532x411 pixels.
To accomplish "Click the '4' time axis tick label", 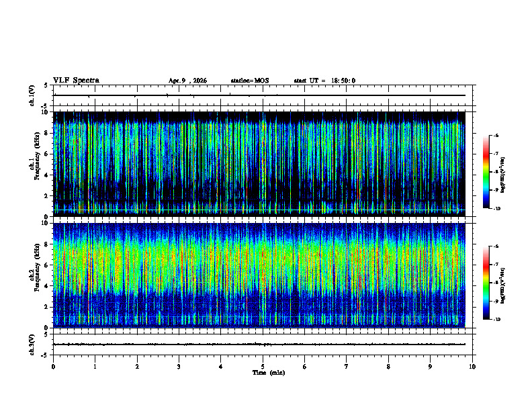I will [x=221, y=367].
